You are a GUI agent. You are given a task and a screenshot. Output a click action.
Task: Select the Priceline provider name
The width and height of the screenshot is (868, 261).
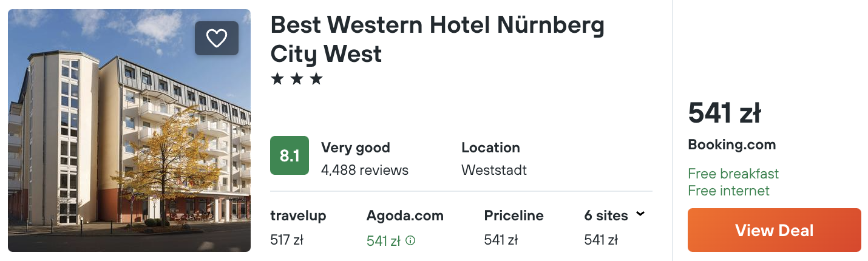(514, 215)
